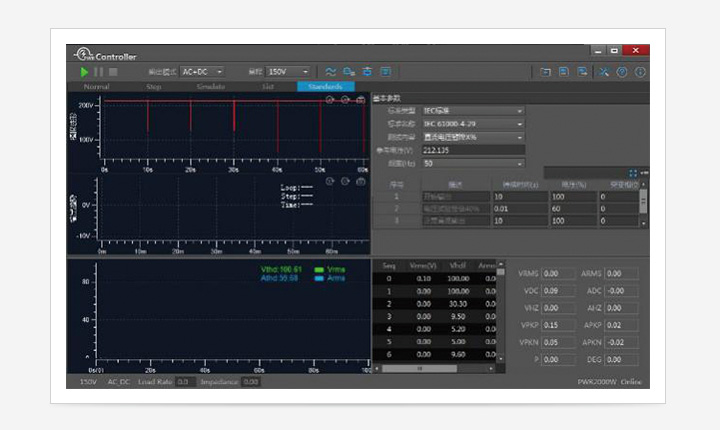The height and width of the screenshot is (430, 720).
Task: Click the stop button in toolbar
Action: tap(113, 72)
